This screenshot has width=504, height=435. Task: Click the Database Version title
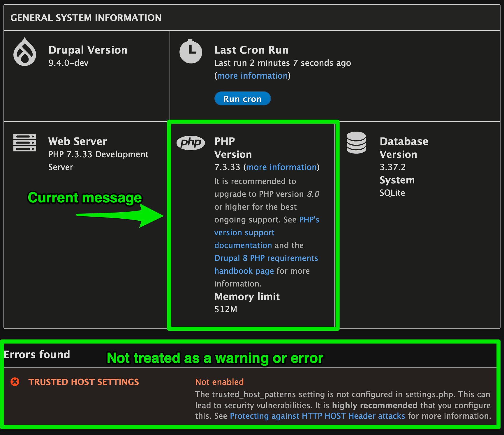tap(404, 148)
